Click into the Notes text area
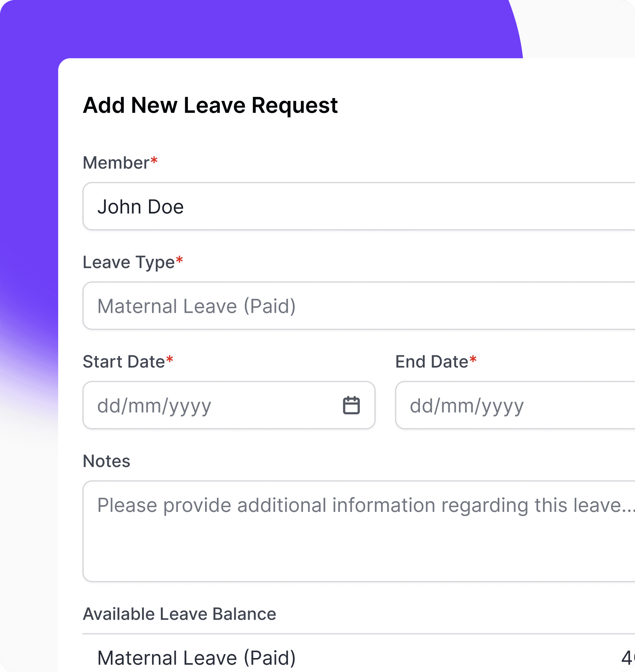The width and height of the screenshot is (635, 672). pyautogui.click(x=359, y=531)
